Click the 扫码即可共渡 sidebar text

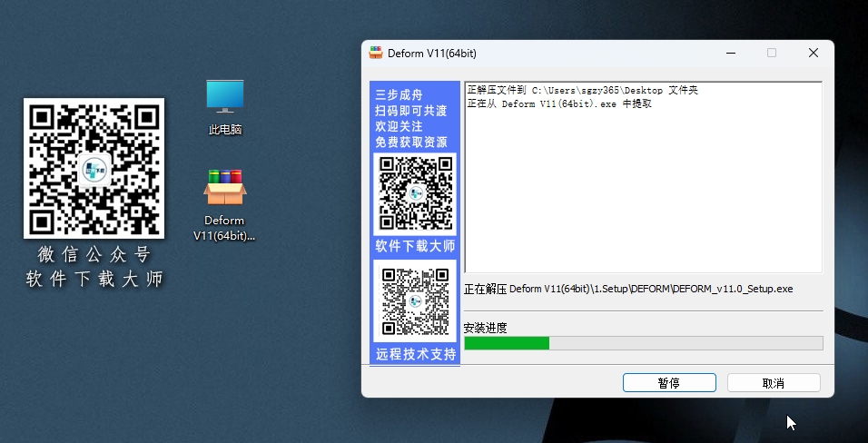click(411, 111)
